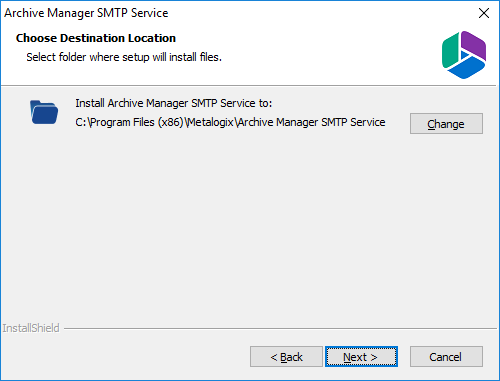Screen dimensions: 500x381
Task: Click the blue bottom segment of the logo
Action: click(466, 68)
